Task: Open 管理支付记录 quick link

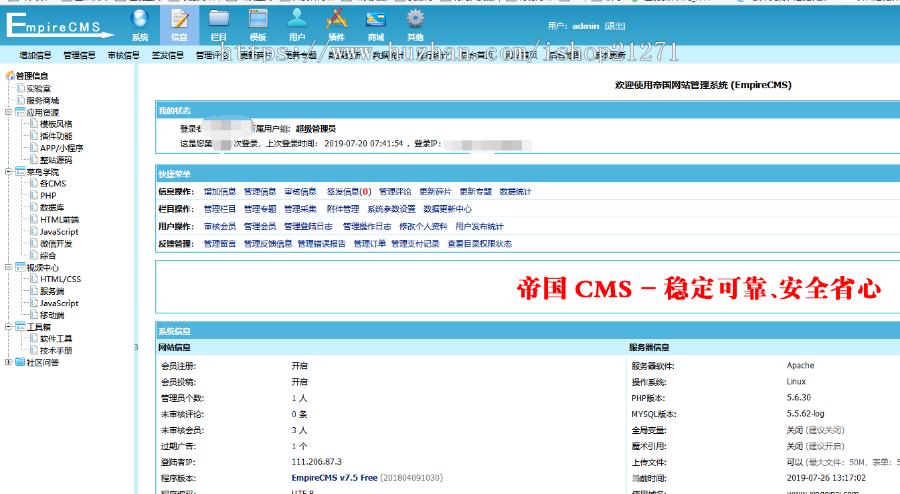Action: point(416,244)
